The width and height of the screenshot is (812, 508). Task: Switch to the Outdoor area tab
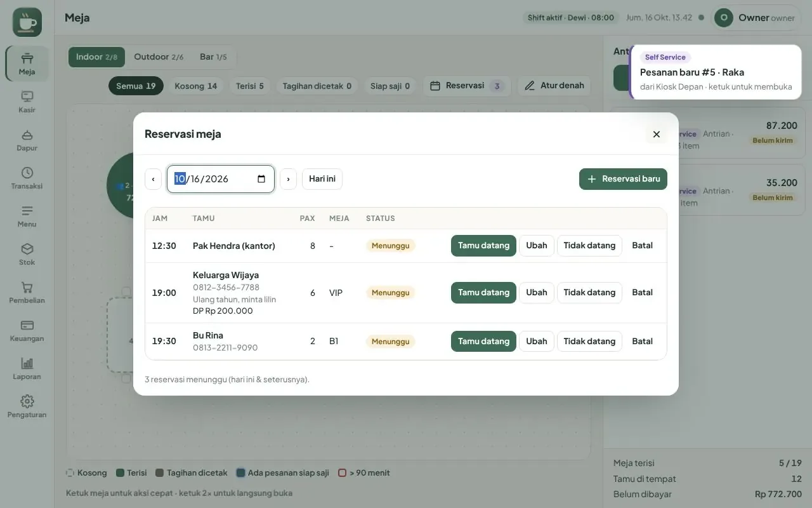159,57
